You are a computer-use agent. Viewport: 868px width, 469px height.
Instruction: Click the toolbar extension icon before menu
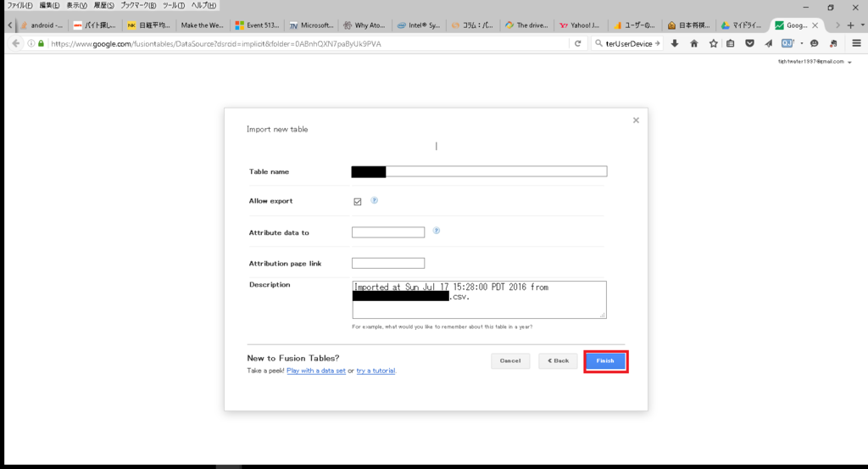tap(834, 44)
